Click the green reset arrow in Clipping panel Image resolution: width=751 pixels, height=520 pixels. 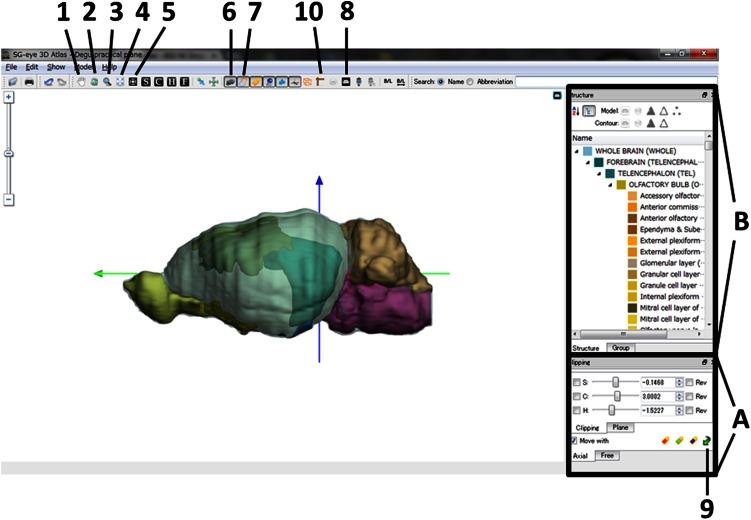pyautogui.click(x=706, y=440)
